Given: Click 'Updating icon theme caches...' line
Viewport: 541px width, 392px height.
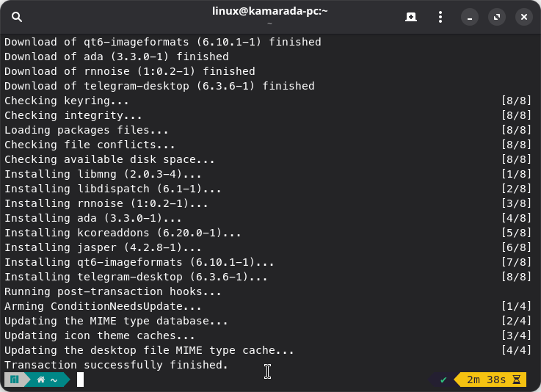Looking at the screenshot, I should tap(100, 335).
